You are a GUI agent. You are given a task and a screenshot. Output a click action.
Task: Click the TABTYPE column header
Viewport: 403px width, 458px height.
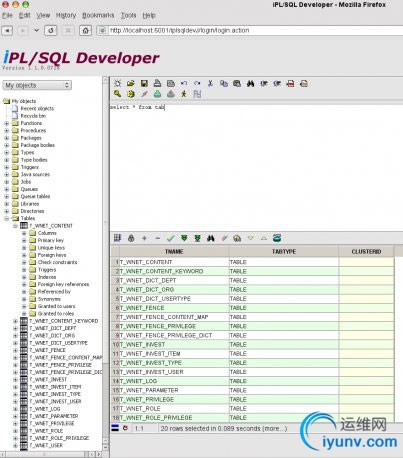[x=284, y=252]
